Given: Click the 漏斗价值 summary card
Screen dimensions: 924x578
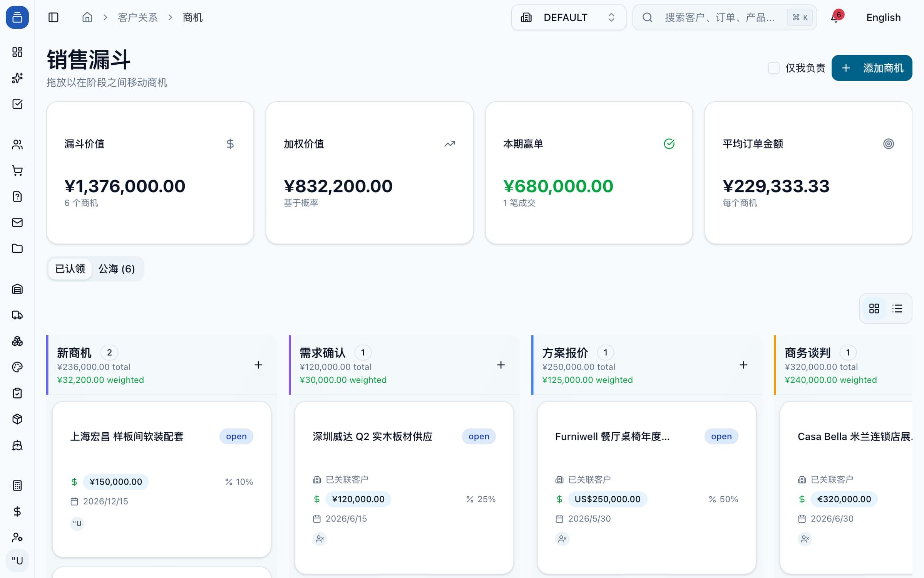Looking at the screenshot, I should (150, 173).
